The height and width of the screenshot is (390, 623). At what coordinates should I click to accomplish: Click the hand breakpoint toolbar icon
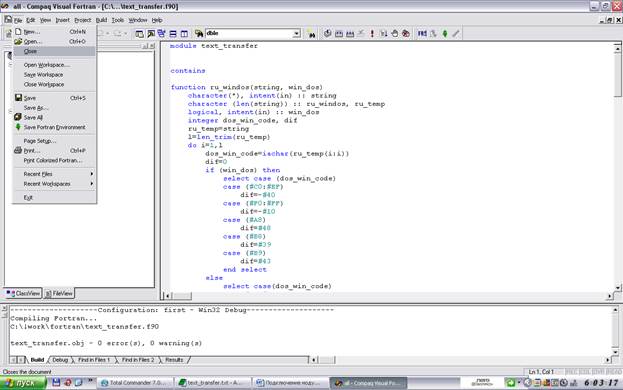(395, 34)
